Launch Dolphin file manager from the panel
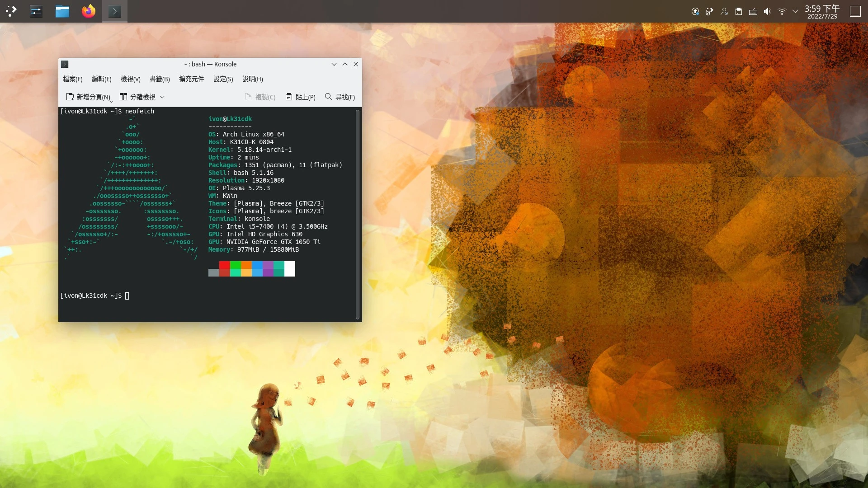 [x=62, y=11]
